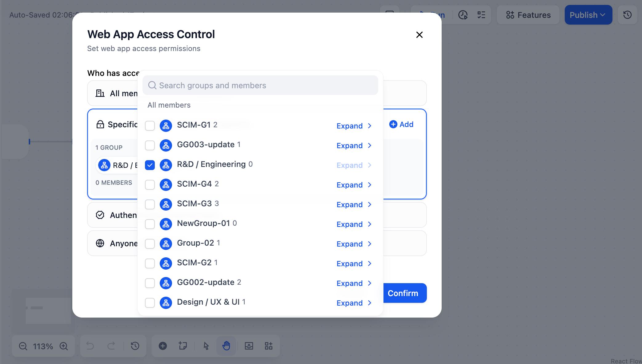Screen dimensions: 642x364
Task: Open the Publish dropdown
Action: click(x=588, y=15)
